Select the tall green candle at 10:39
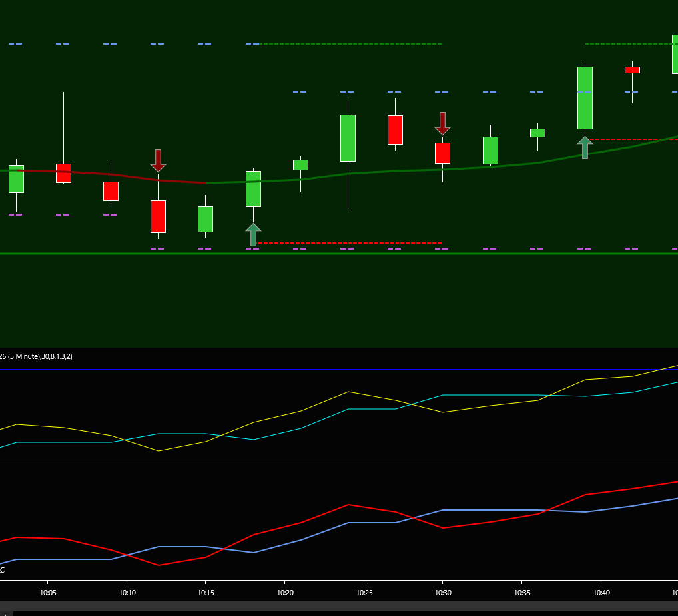Image resolution: width=678 pixels, height=616 pixels. tap(585, 97)
